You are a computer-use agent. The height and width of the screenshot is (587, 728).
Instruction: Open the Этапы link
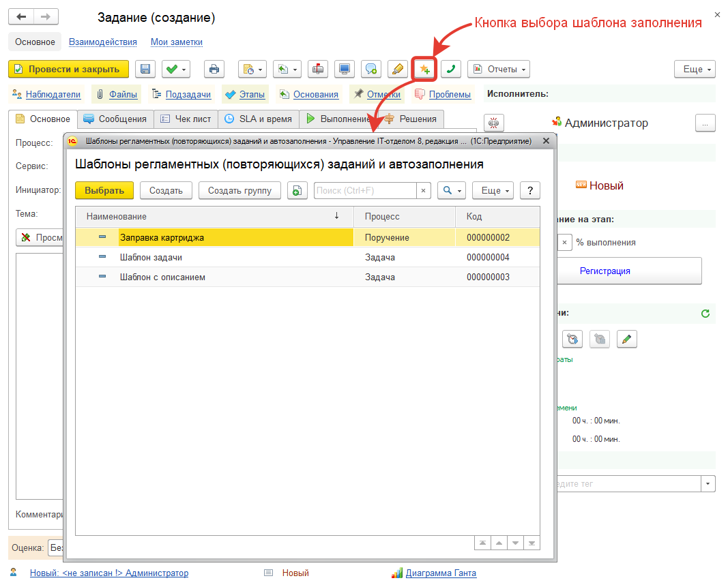tap(252, 94)
